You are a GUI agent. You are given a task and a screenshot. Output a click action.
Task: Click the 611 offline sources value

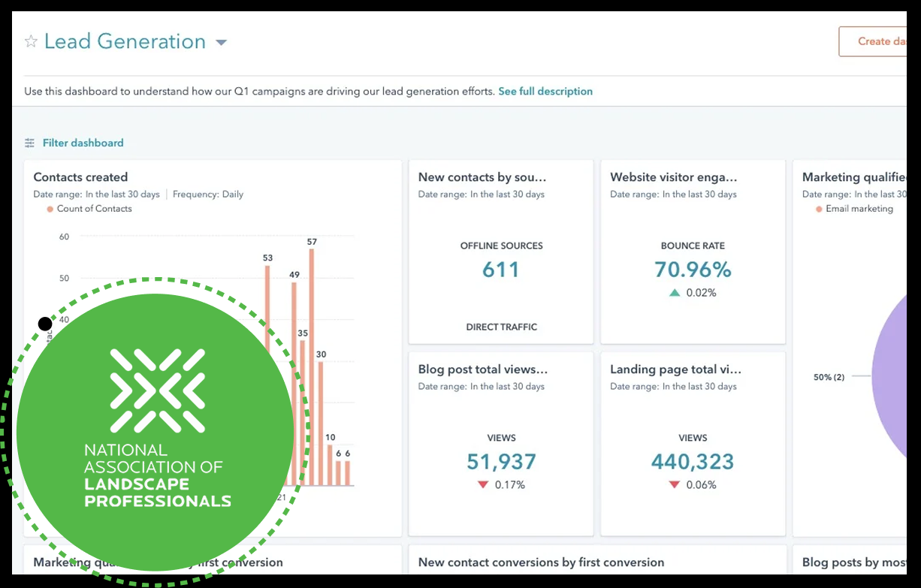click(x=501, y=270)
